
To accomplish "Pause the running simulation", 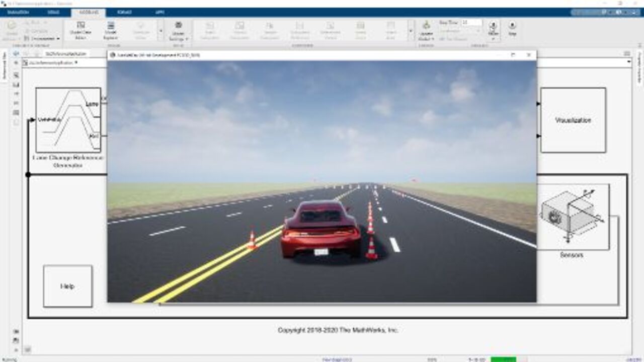I will click(x=493, y=29).
